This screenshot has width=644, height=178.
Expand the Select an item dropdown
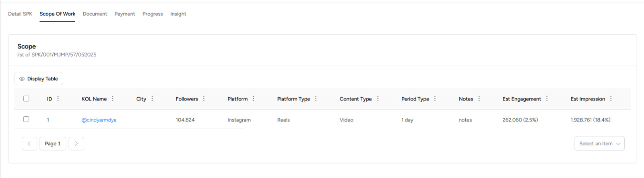(x=599, y=144)
